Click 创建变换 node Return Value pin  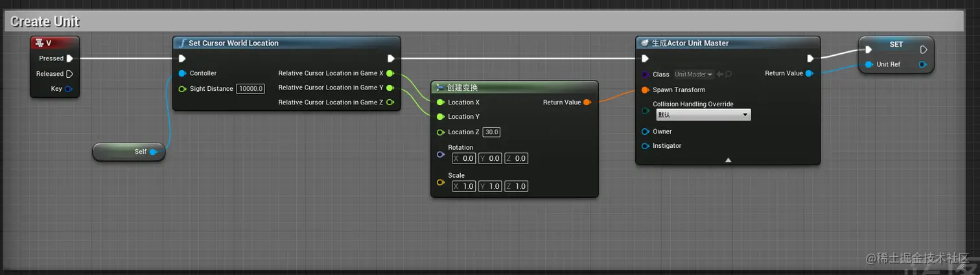[x=587, y=102]
